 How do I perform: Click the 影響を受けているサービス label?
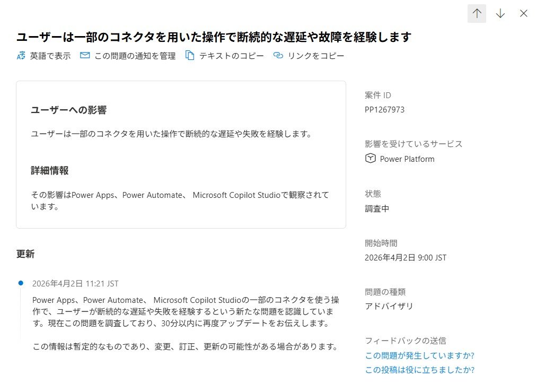tap(414, 144)
